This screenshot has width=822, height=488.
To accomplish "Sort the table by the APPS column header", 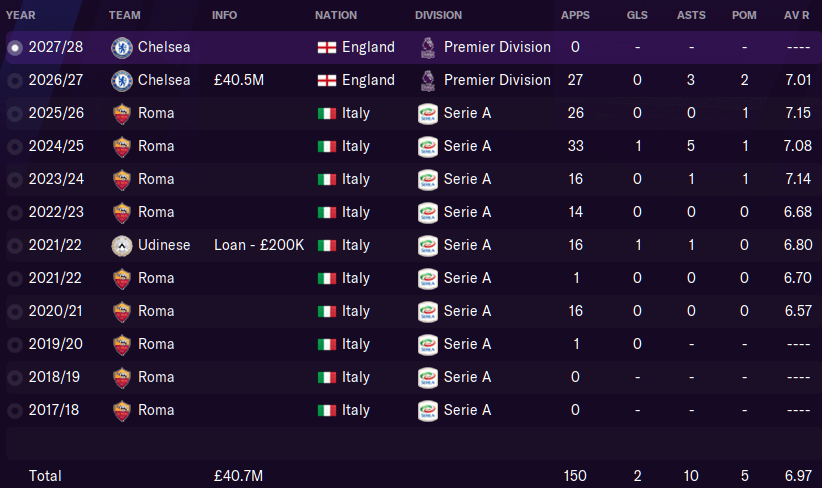I will tap(575, 15).
